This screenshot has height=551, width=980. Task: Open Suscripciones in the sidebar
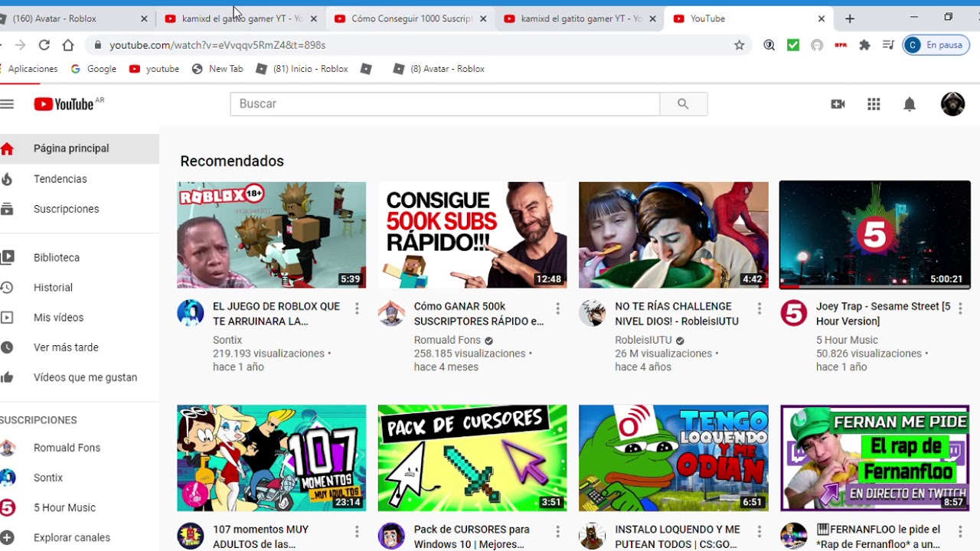point(80,209)
